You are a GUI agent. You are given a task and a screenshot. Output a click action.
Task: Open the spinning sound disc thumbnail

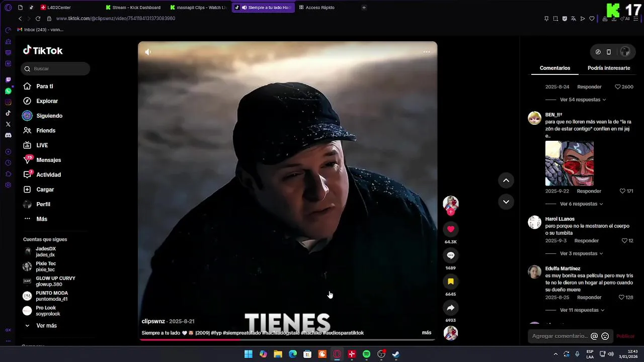coord(450,333)
